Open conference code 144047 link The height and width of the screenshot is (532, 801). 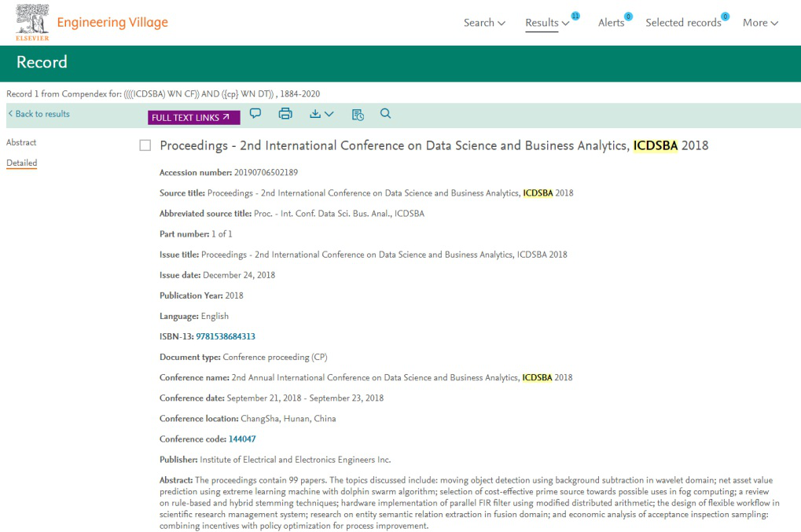click(242, 439)
